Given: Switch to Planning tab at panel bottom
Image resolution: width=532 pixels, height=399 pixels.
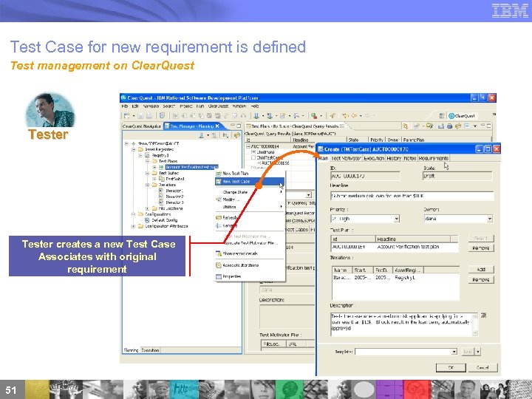Looking at the screenshot, I should 131,350.
